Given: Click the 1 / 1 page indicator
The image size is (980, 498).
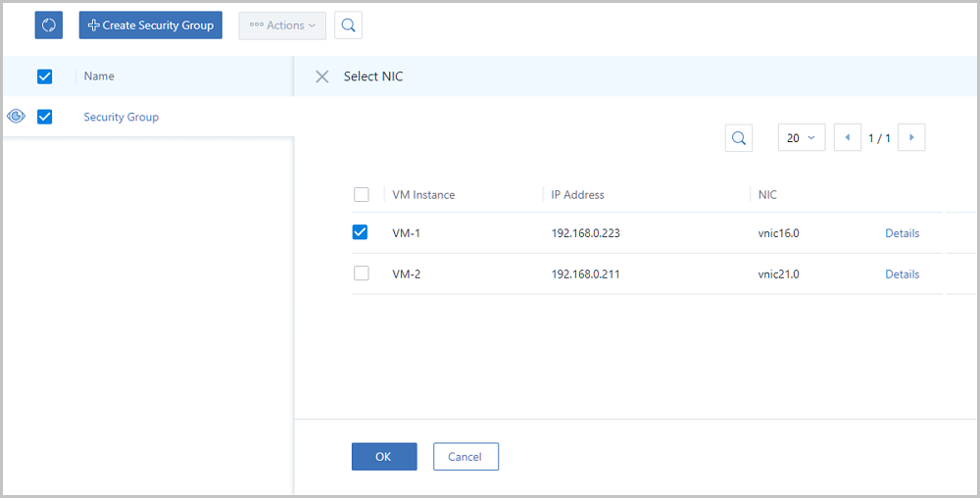Looking at the screenshot, I should click(879, 138).
